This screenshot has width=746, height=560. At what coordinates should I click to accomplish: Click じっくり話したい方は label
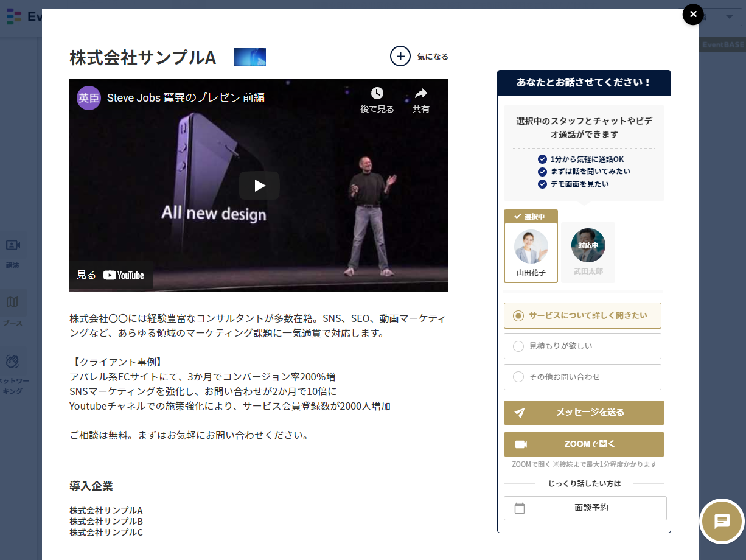click(x=584, y=483)
